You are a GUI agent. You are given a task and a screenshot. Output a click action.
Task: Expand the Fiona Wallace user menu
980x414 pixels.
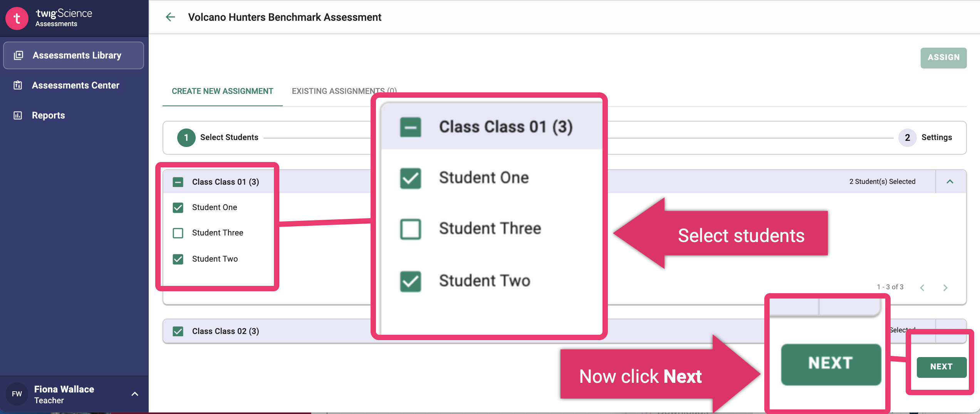(x=135, y=394)
